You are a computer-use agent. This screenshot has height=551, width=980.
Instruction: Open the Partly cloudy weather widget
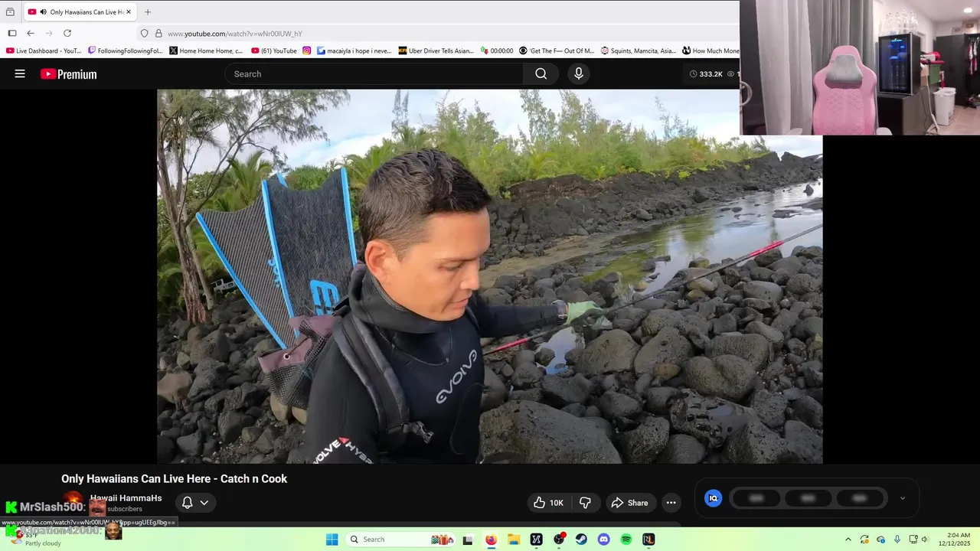click(34, 540)
